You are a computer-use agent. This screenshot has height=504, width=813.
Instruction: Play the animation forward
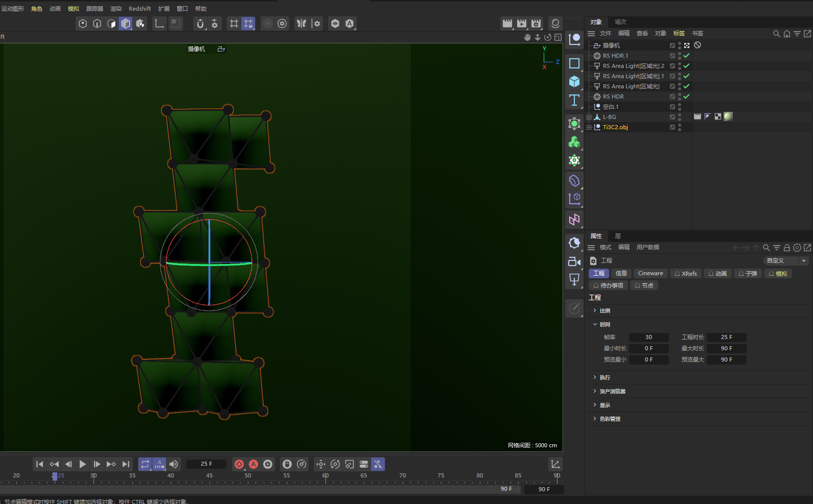pos(83,464)
